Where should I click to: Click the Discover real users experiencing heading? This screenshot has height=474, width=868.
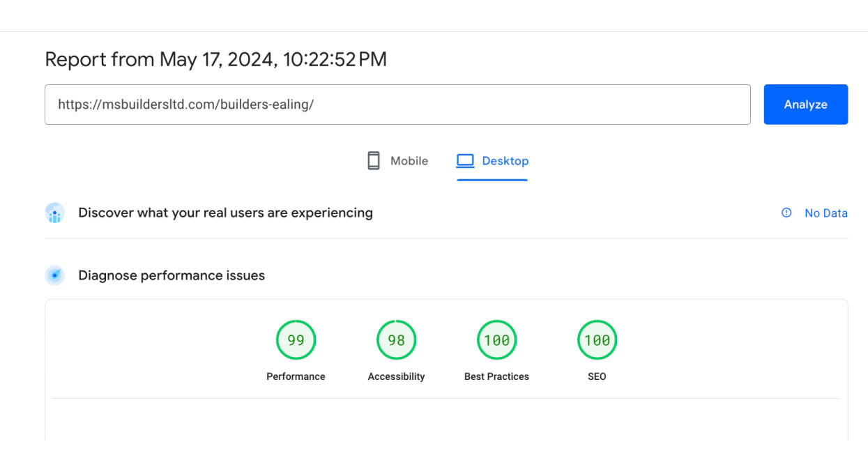225,213
